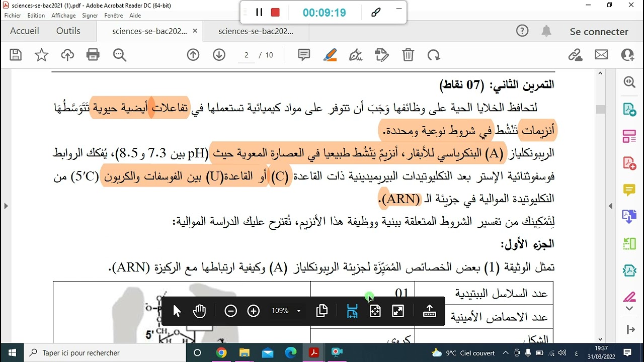Add document to favorites with star icon
Viewport: 644px width, 362px height.
click(x=41, y=55)
